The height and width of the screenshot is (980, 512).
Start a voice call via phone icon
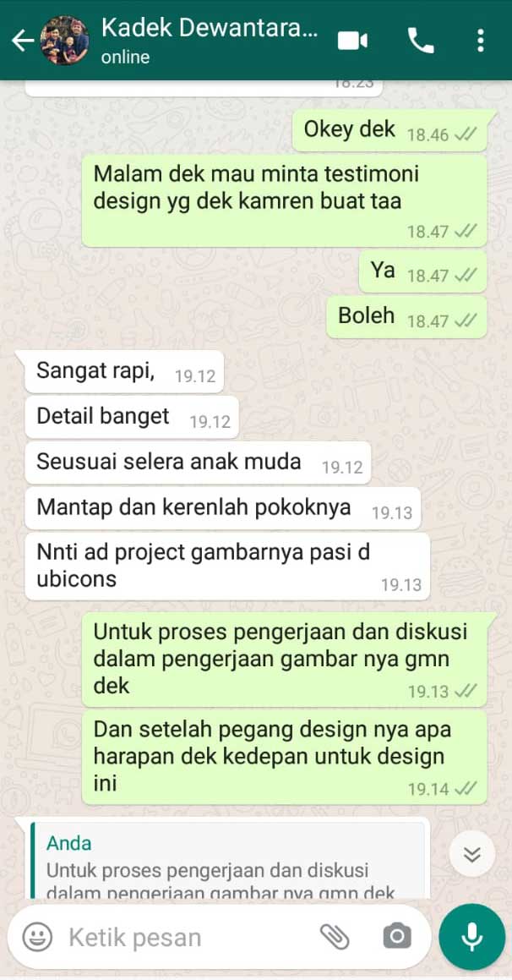coord(421,41)
